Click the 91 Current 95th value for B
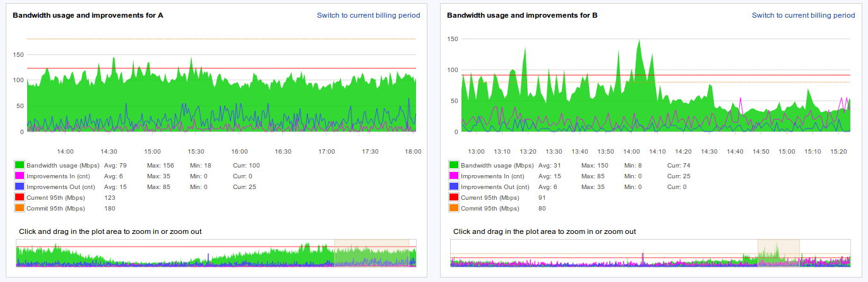Image resolution: width=868 pixels, height=282 pixels. [x=542, y=198]
